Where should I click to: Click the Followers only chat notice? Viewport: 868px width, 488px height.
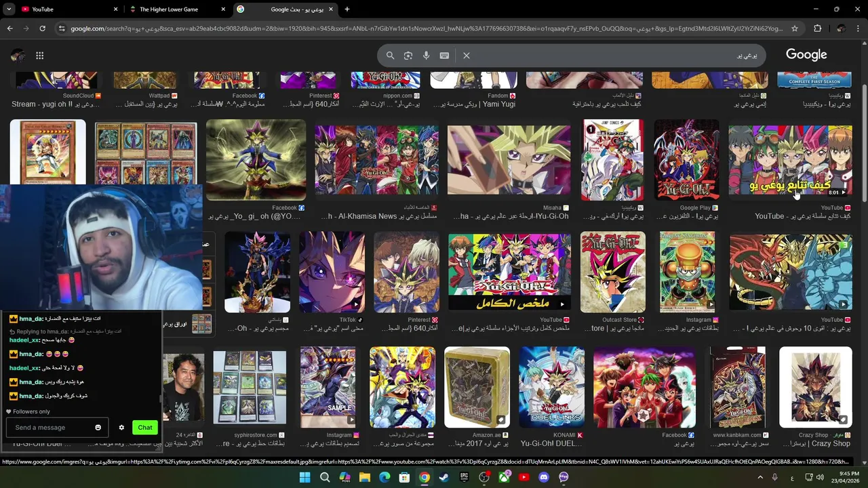coord(28,411)
